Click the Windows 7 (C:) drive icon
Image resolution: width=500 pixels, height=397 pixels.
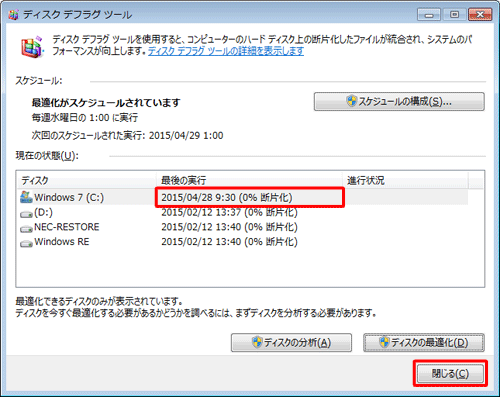pos(26,197)
